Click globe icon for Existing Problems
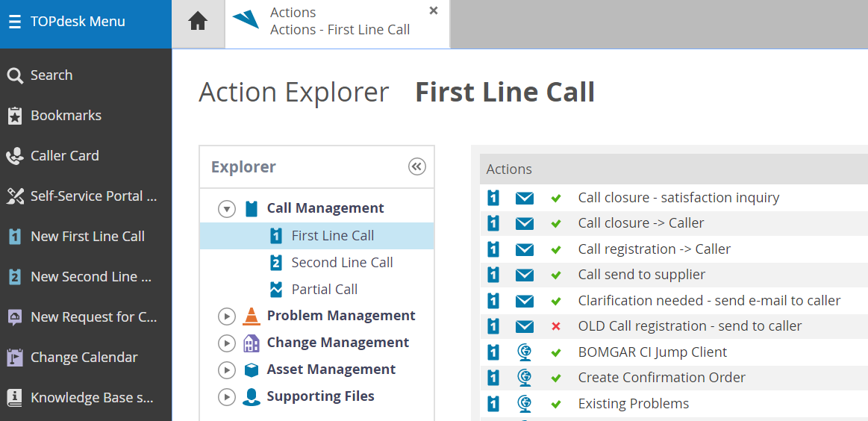The height and width of the screenshot is (421, 868). point(524,403)
